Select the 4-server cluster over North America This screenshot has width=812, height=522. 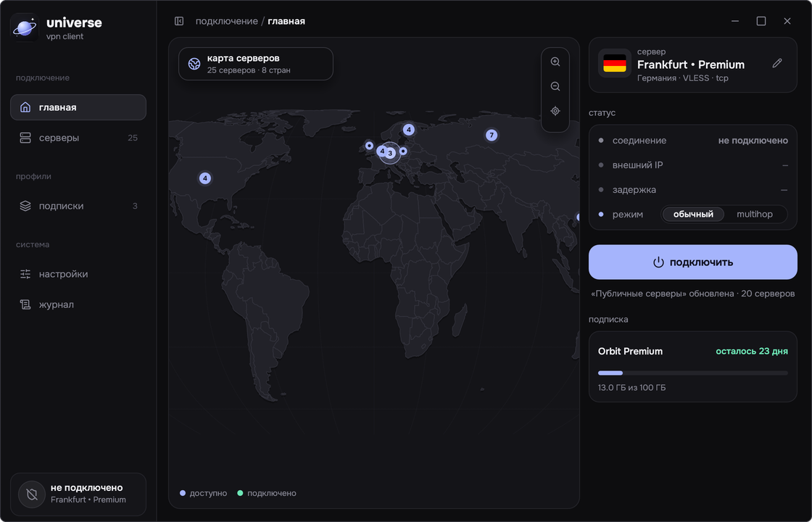click(205, 178)
